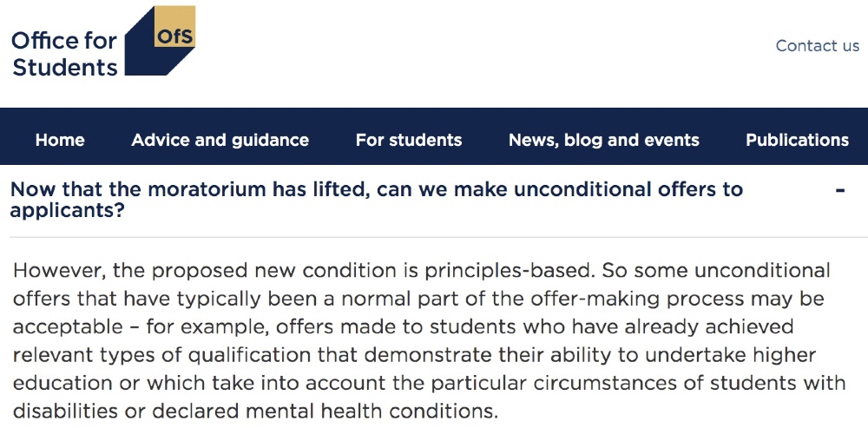The width and height of the screenshot is (868, 428).
Task: Navigate to Publications
Action: 797,140
